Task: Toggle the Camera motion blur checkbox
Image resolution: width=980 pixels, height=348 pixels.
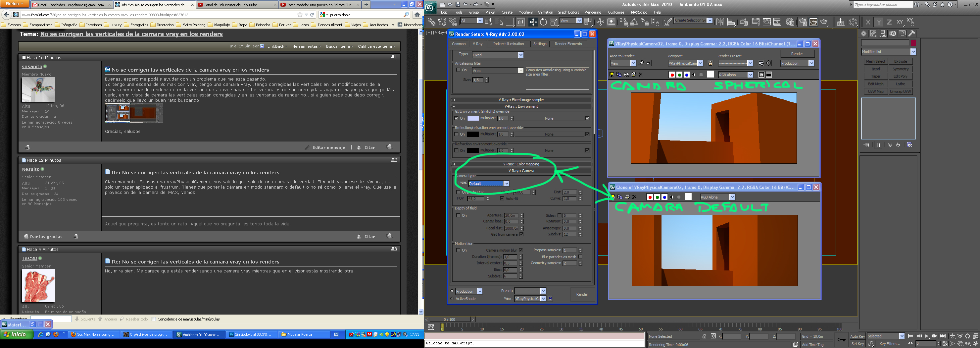Action: click(521, 250)
